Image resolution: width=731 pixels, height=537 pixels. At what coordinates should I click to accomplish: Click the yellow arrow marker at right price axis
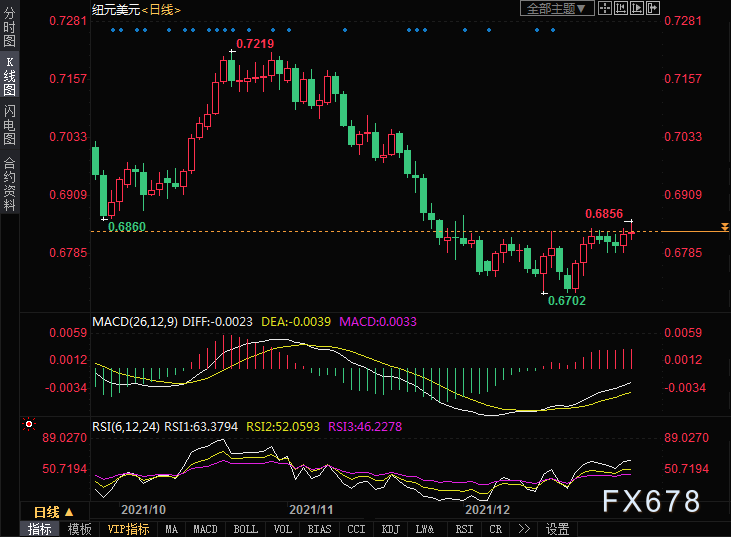724,228
